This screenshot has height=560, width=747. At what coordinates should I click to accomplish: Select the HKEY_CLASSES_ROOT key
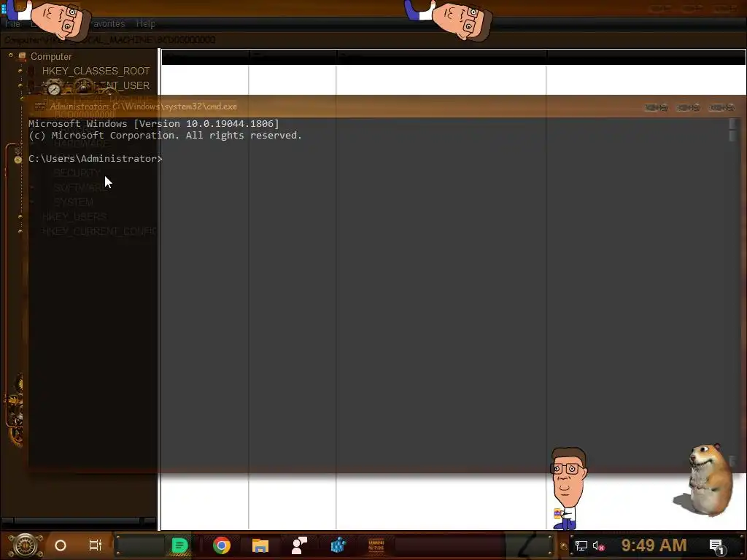(96, 71)
